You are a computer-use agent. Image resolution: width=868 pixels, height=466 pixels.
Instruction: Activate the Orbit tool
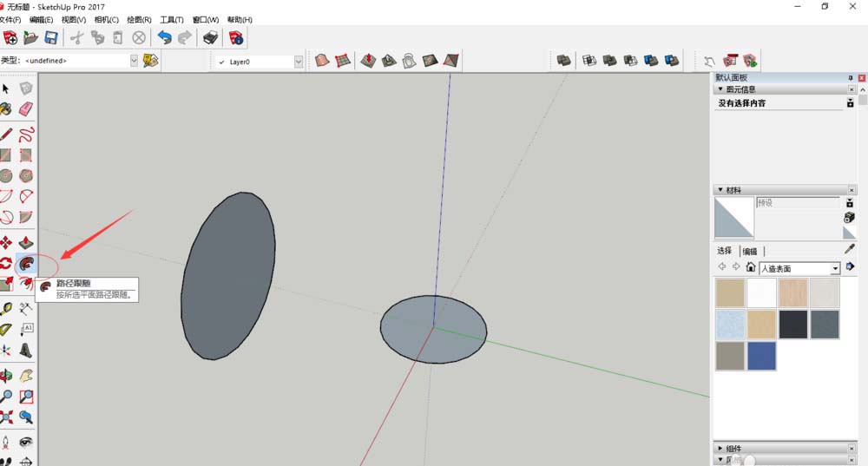(x=6, y=376)
